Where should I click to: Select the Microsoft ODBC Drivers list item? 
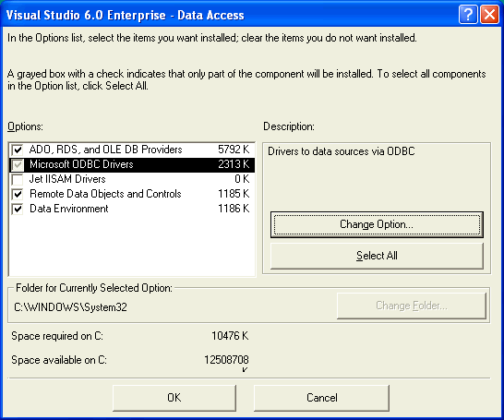(132, 164)
